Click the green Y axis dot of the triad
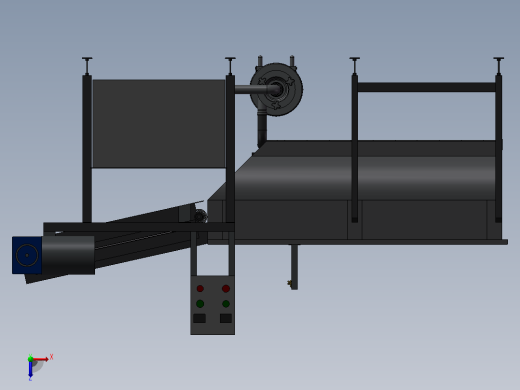 click(30, 359)
